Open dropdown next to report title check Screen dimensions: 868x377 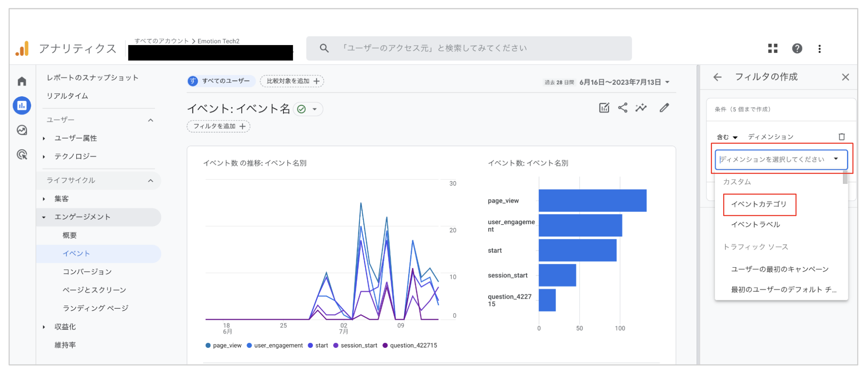click(x=315, y=109)
